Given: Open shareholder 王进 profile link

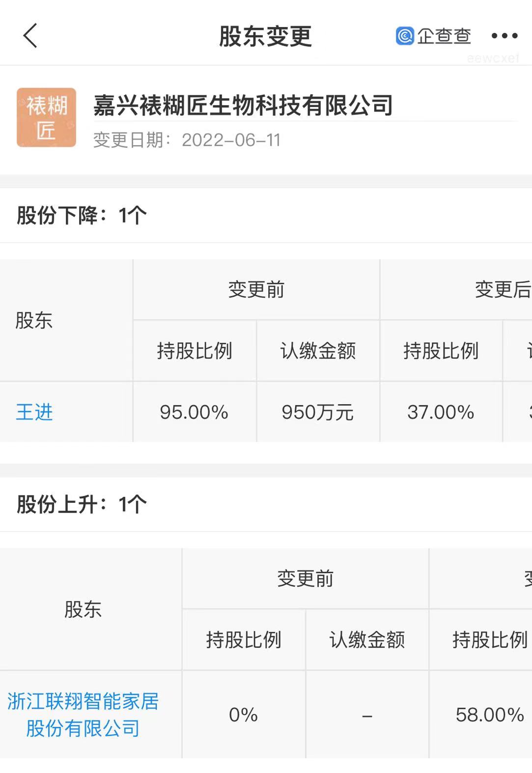Looking at the screenshot, I should pyautogui.click(x=34, y=412).
